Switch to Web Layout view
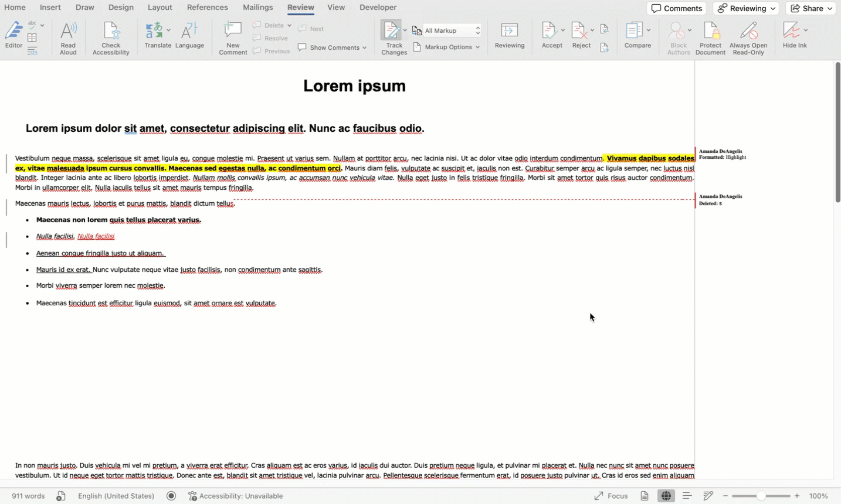 pos(666,496)
